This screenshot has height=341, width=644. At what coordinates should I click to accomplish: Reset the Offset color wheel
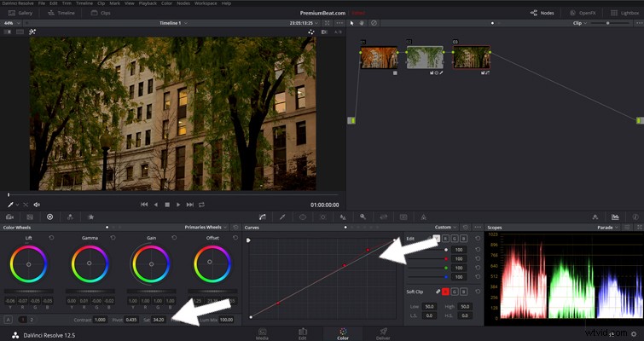[x=235, y=238]
